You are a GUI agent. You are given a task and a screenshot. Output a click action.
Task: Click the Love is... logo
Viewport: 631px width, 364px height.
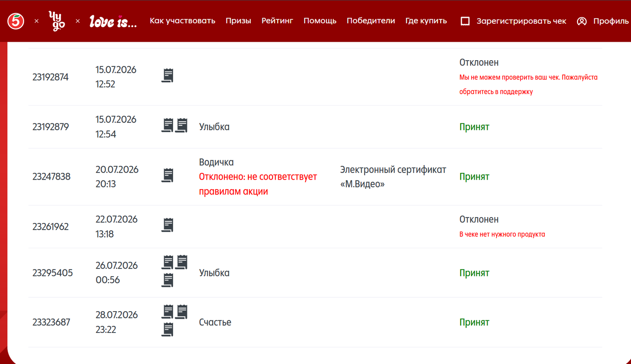pos(113,21)
